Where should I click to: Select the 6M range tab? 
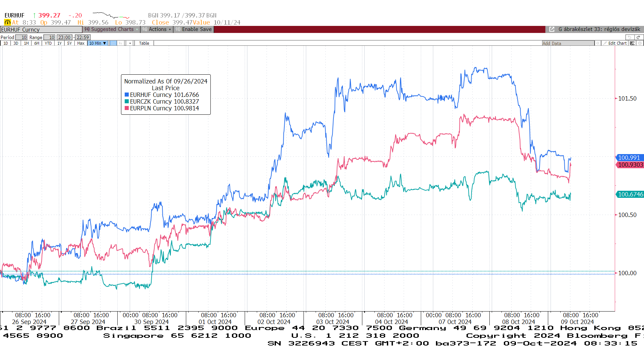[x=37, y=43]
